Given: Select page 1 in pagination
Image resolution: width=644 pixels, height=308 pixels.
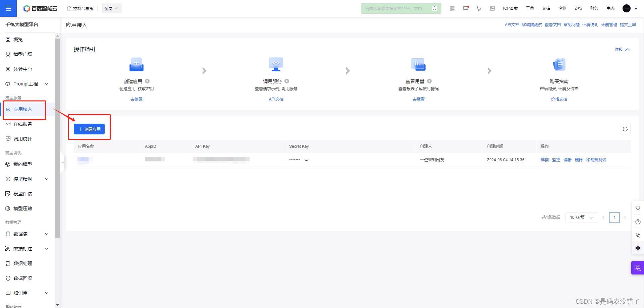Looking at the screenshot, I should tap(614, 218).
